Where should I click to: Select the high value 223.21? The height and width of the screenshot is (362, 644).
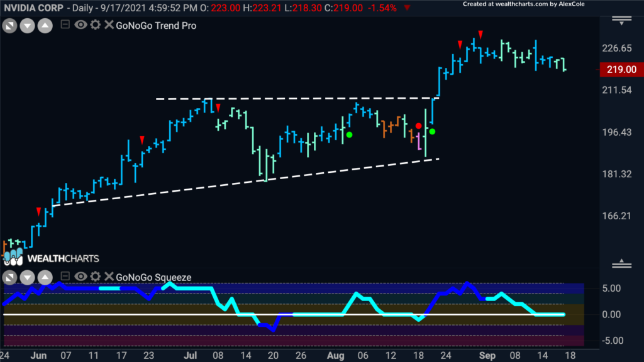tap(267, 8)
